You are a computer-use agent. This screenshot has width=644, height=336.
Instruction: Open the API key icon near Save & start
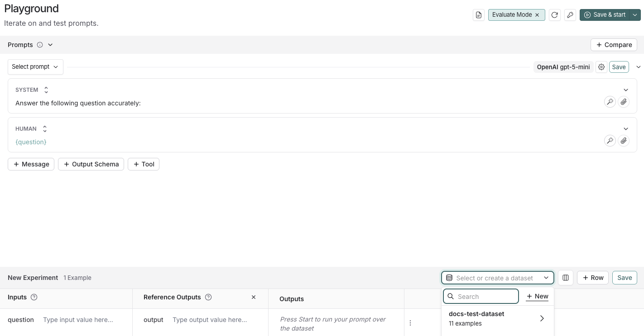tap(570, 14)
